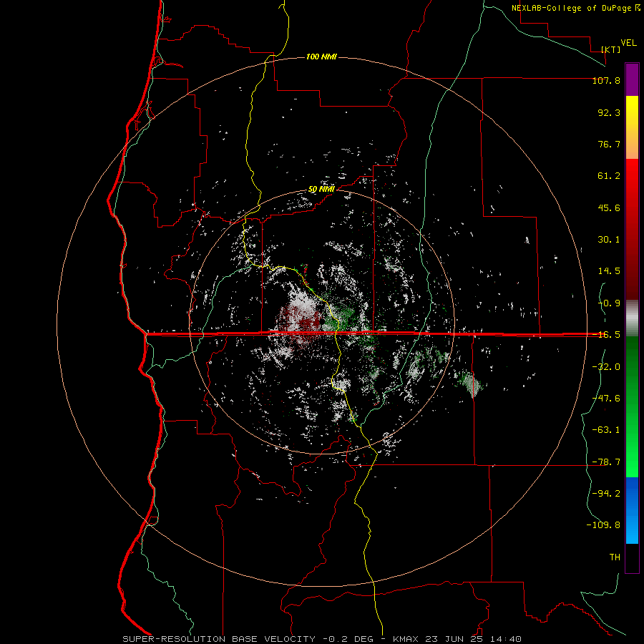644x644 pixels.
Task: Select the -16.5 scale value
Action: pyautogui.click(x=606, y=335)
